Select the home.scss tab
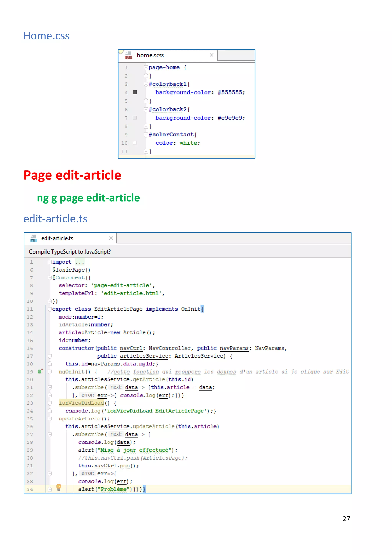Image resolution: width=392 pixels, height=555 pixels. tap(168, 55)
